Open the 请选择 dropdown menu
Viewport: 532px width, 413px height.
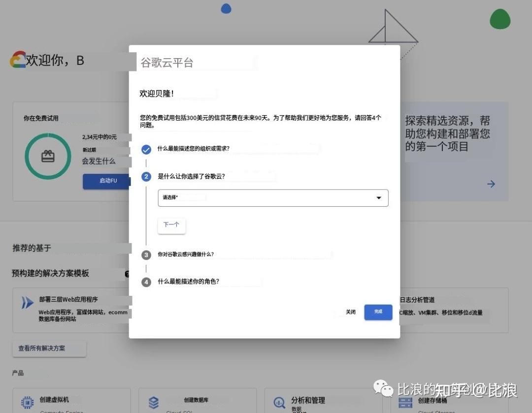pyautogui.click(x=273, y=198)
